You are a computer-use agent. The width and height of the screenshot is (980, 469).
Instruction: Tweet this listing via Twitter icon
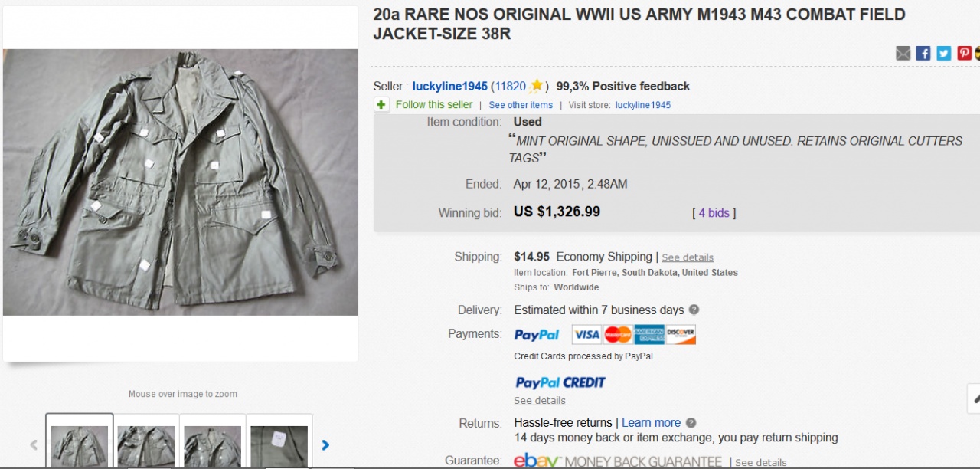click(944, 53)
